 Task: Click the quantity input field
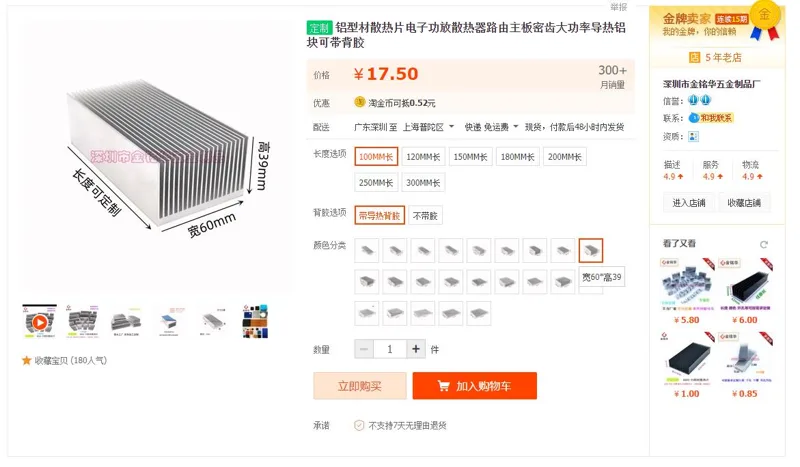(390, 349)
